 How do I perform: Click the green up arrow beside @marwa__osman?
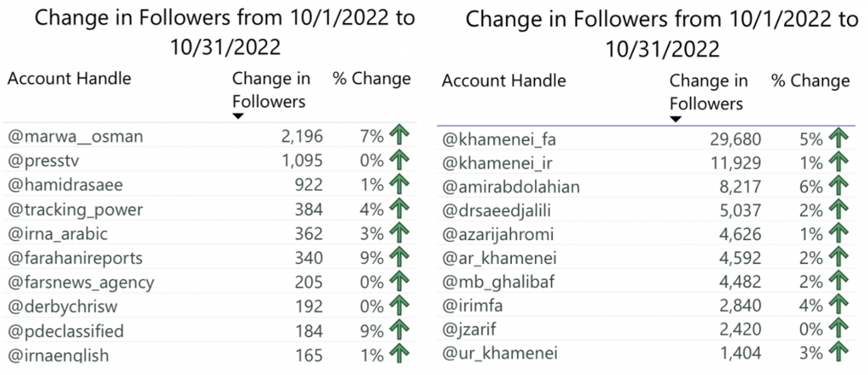399,135
